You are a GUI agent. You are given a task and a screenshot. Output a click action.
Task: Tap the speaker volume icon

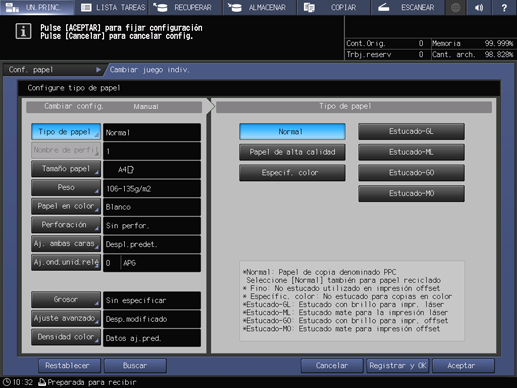(x=479, y=7)
